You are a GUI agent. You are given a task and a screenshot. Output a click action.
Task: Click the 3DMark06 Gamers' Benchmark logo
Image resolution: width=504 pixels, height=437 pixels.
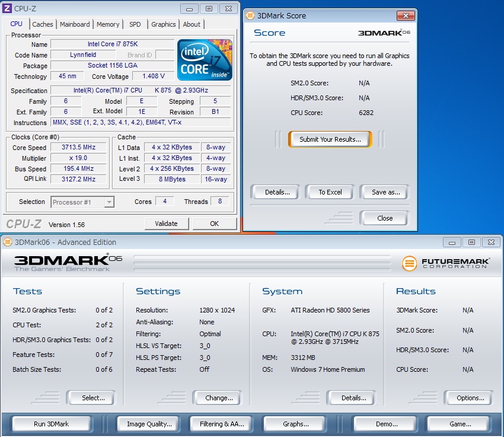62,263
